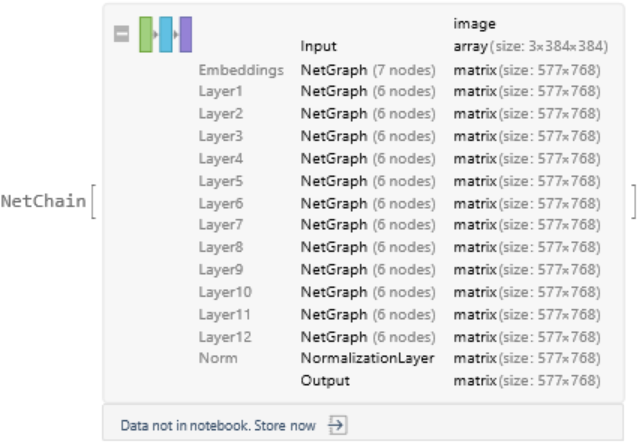Select the Embeddings layer row
642x444 pixels.
[241, 71]
